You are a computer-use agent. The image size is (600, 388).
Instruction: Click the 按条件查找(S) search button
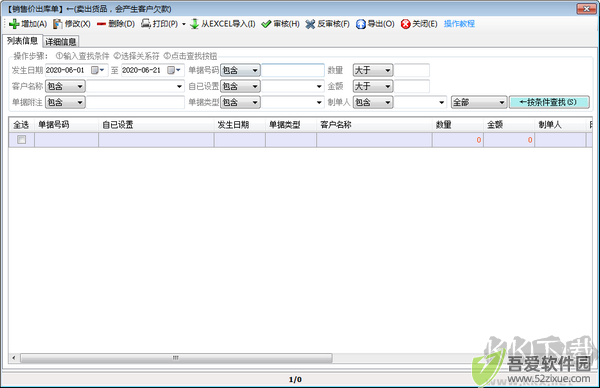point(549,102)
